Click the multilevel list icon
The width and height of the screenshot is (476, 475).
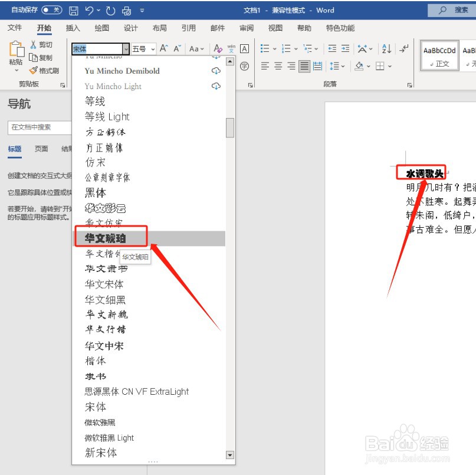[307, 48]
